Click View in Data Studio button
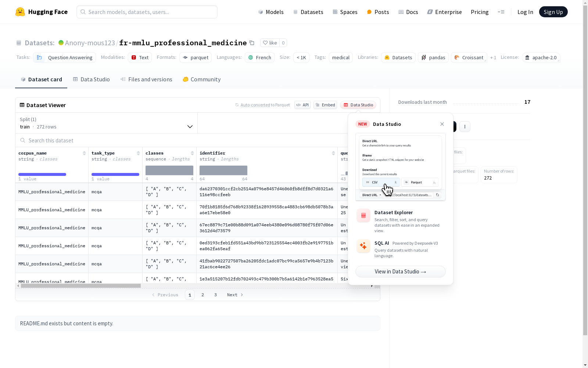The width and height of the screenshot is (588, 368). 401,272
